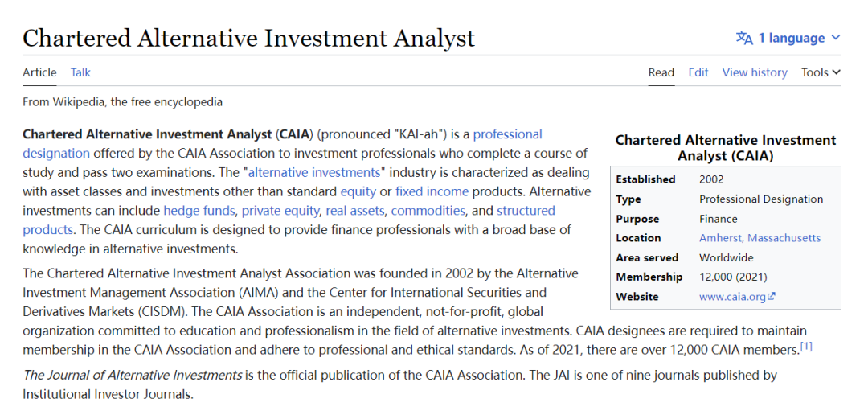The height and width of the screenshot is (415, 868).
Task: Switch to the Talk tab
Action: [80, 72]
